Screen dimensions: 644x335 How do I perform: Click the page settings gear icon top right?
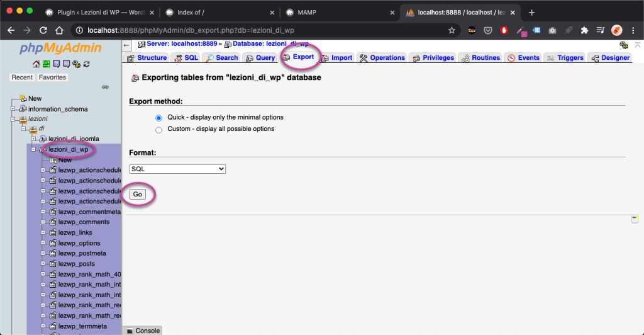point(623,45)
